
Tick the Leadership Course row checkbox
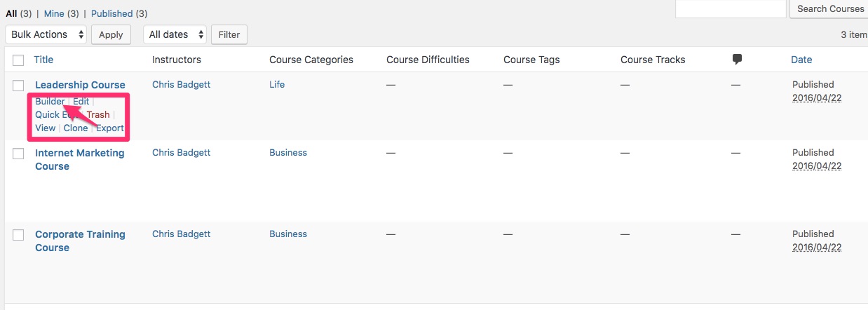19,86
